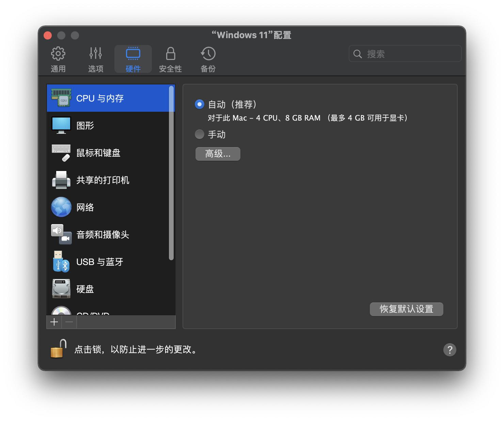Select 鼠标和键盘 settings
The width and height of the screenshot is (504, 421).
tap(98, 153)
